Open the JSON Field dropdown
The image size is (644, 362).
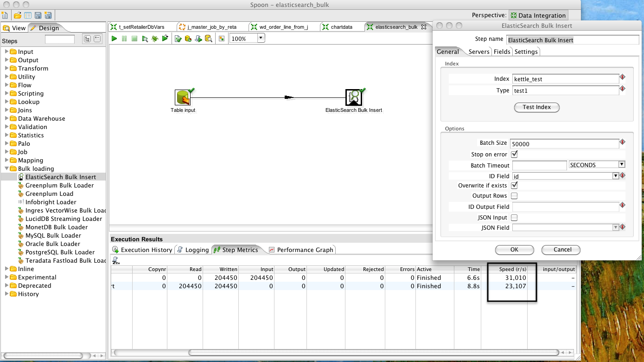(x=616, y=227)
